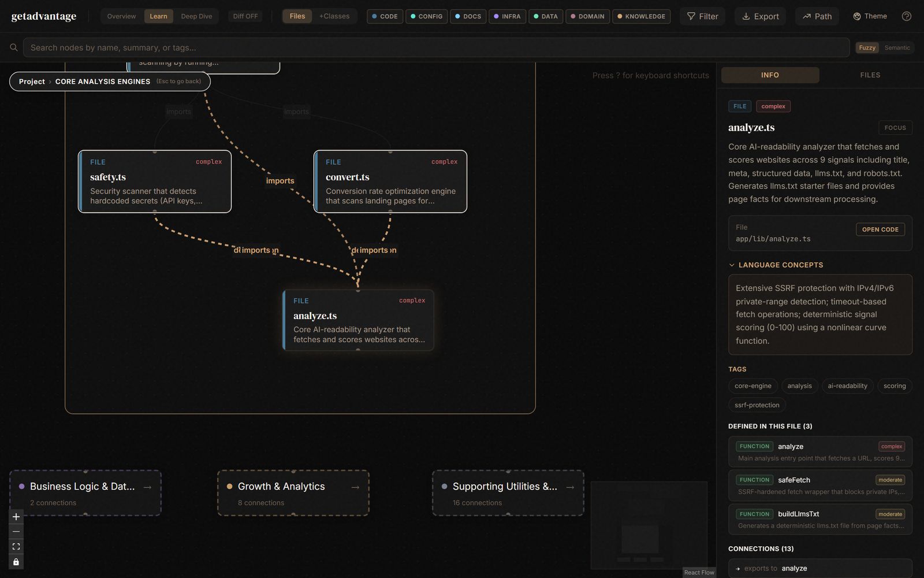This screenshot has height=578, width=924.
Task: Click into the node search field
Action: coord(436,47)
